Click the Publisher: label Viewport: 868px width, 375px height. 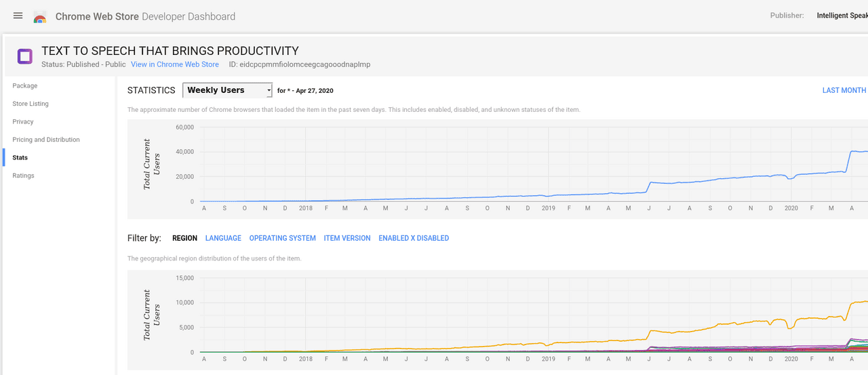[787, 16]
